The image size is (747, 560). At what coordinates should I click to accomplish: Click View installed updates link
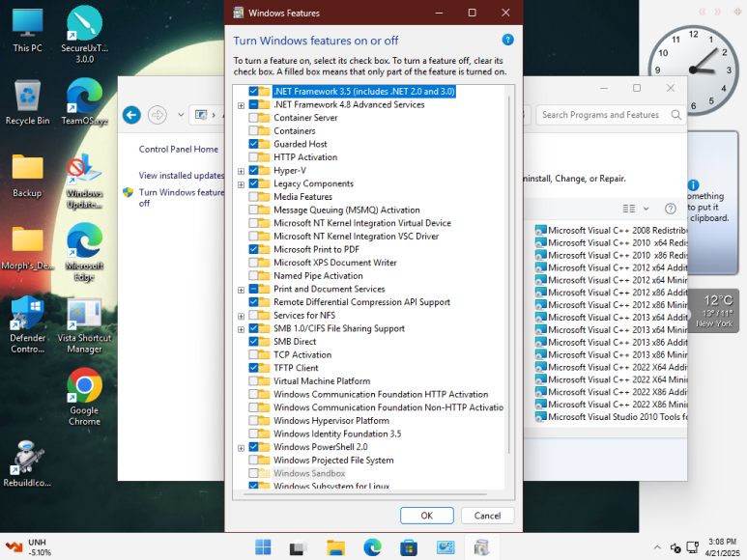pos(182,176)
